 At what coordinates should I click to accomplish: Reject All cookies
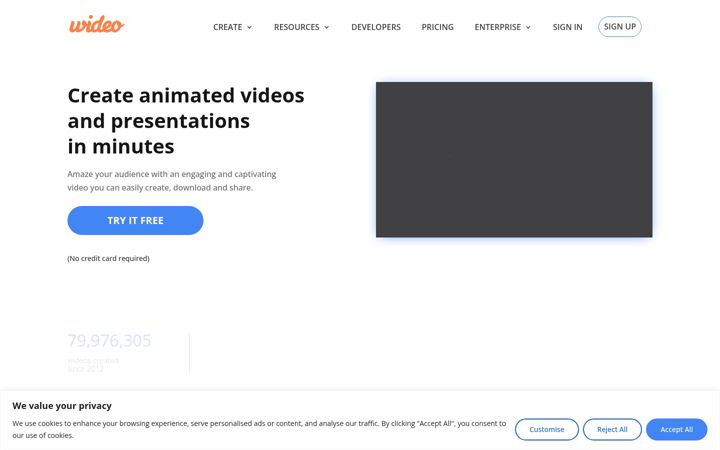coord(612,429)
